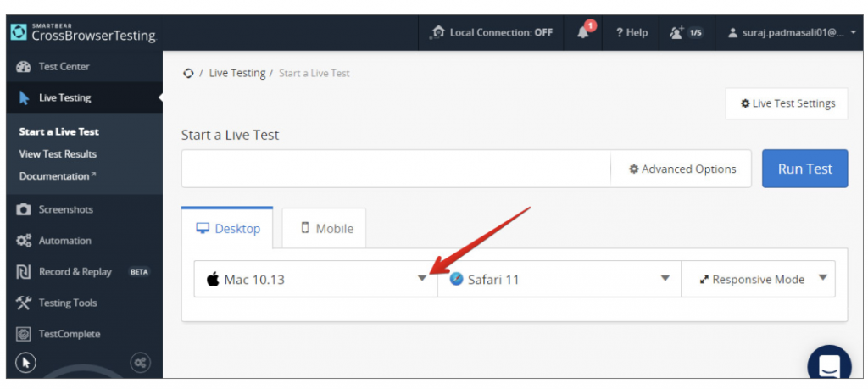Click the Run Test button

tap(805, 169)
